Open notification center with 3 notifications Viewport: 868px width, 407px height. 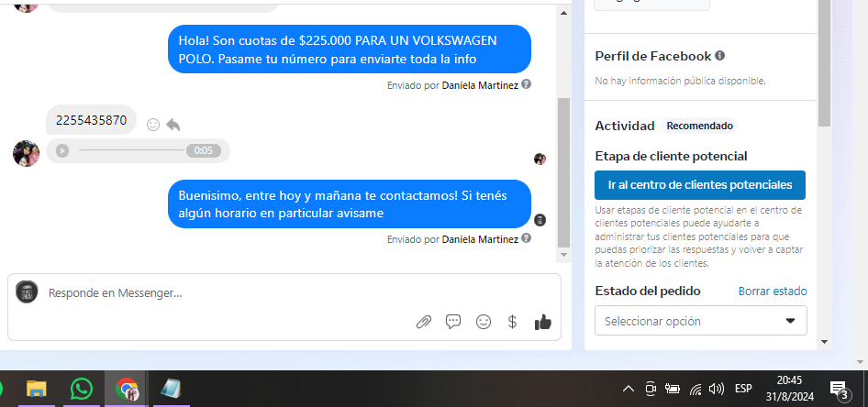(840, 390)
